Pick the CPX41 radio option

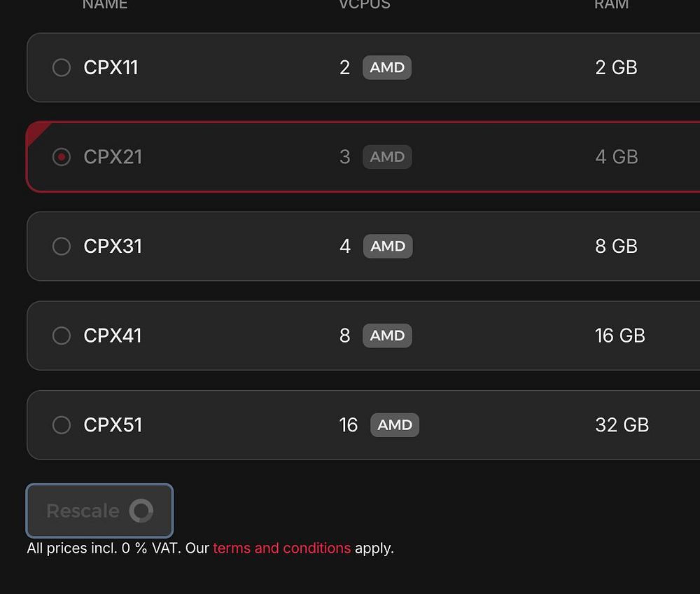pyautogui.click(x=62, y=336)
